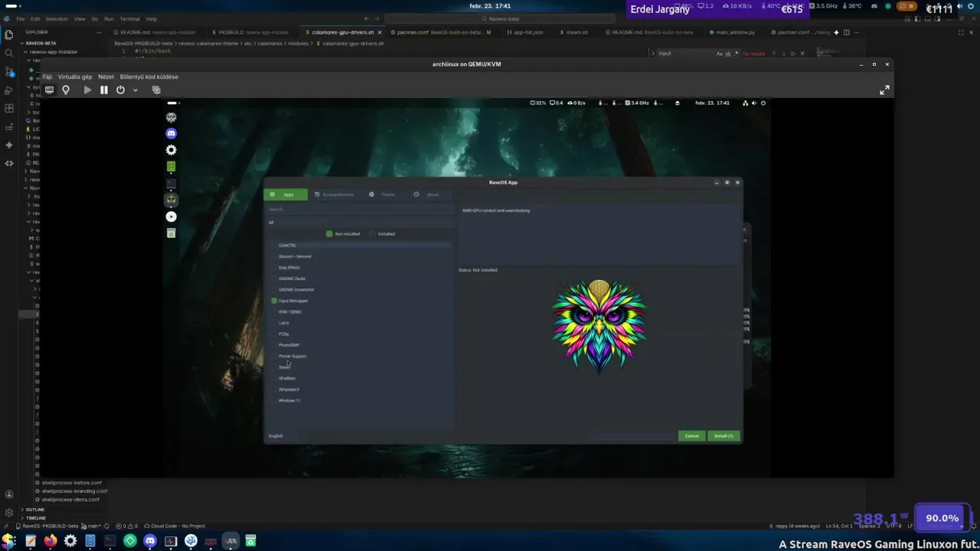The image size is (980, 551).
Task: Open VS Code Manage gear icon
Action: [9, 513]
